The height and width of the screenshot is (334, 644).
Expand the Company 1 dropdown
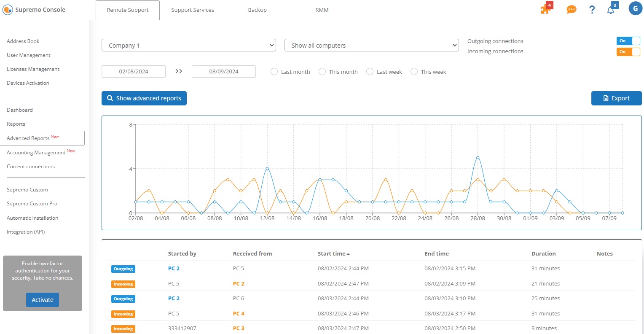tap(188, 46)
